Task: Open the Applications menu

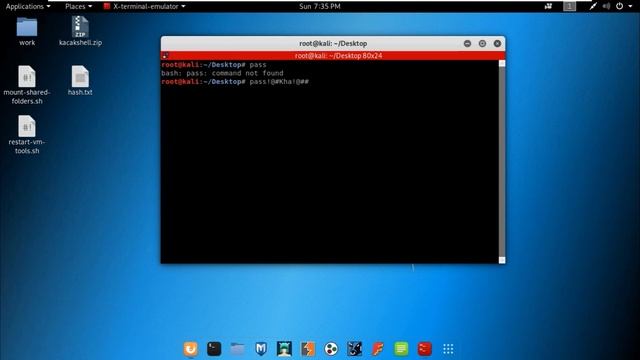Action: click(28, 6)
